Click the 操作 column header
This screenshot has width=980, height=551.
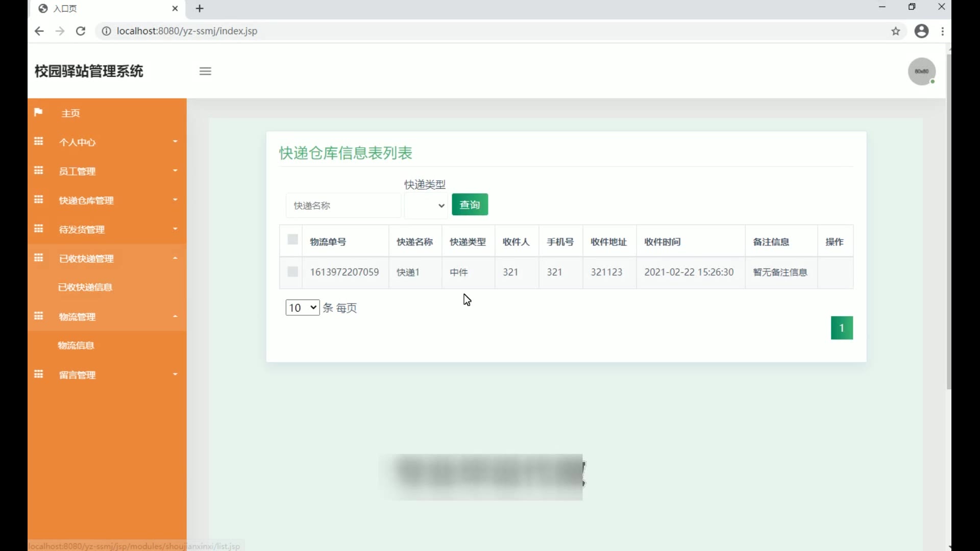tap(835, 242)
